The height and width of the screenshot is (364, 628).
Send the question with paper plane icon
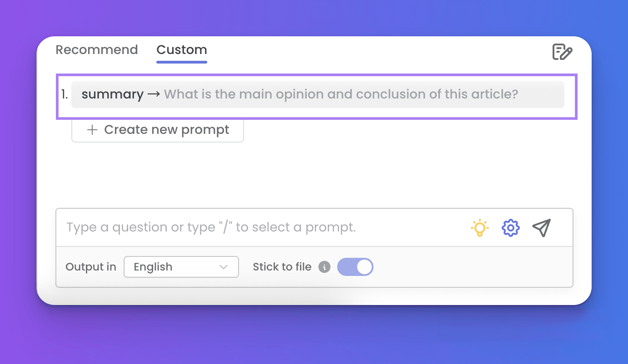(541, 227)
